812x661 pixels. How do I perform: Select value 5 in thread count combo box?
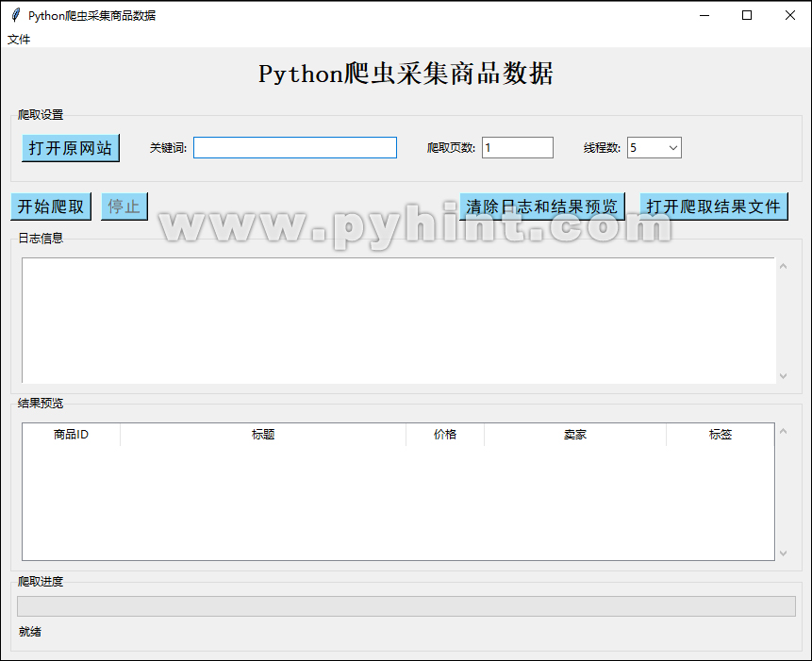click(x=646, y=147)
